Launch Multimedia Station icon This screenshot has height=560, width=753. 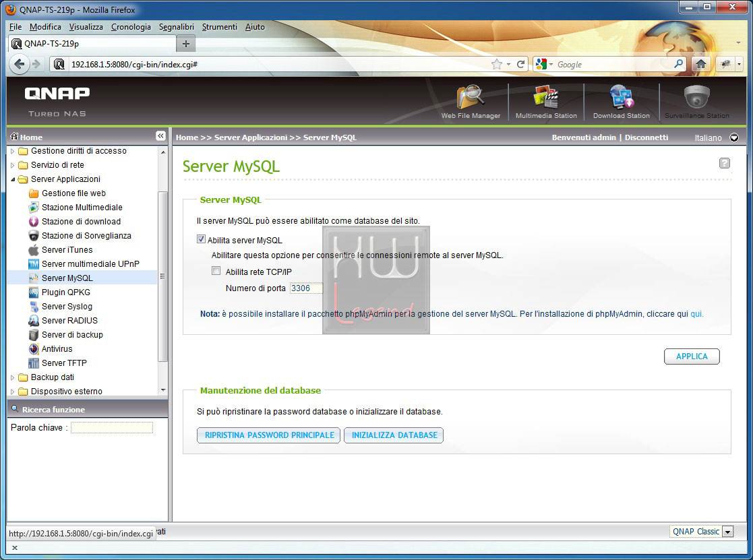click(x=546, y=97)
